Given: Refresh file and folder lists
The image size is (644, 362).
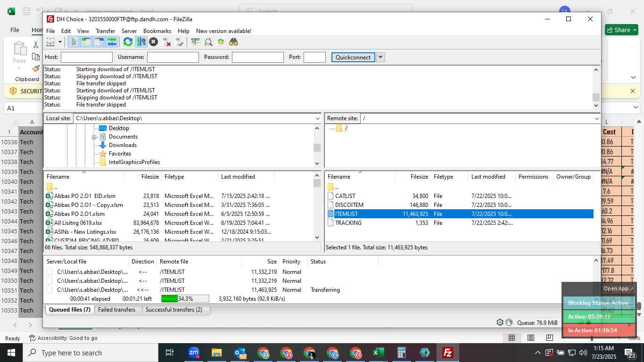Looking at the screenshot, I should tap(128, 42).
